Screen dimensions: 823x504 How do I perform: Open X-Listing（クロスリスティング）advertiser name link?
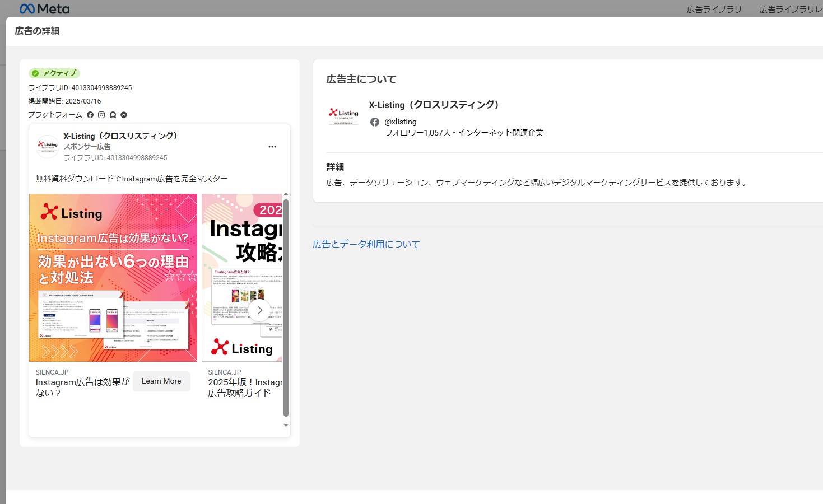(434, 105)
